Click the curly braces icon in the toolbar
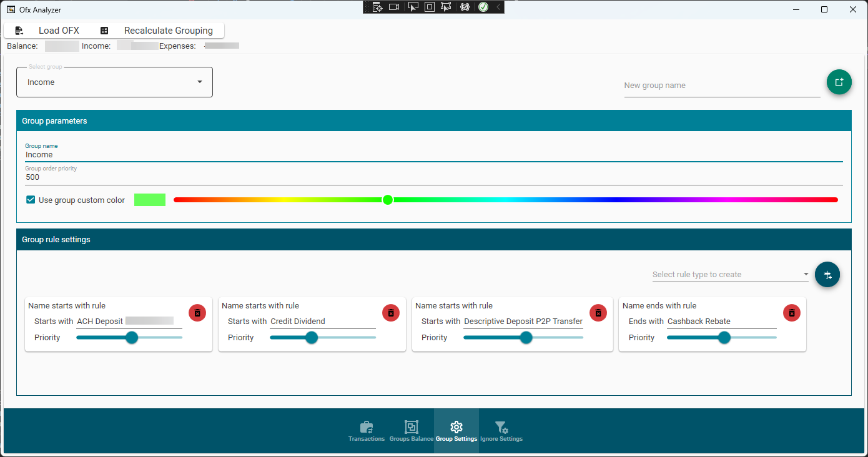The width and height of the screenshot is (868, 457). (465, 7)
